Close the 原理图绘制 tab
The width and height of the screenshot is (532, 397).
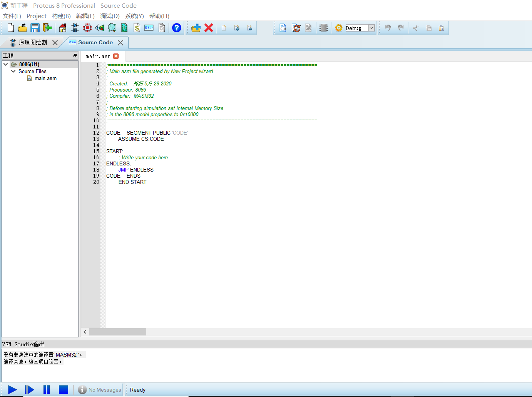click(x=55, y=43)
